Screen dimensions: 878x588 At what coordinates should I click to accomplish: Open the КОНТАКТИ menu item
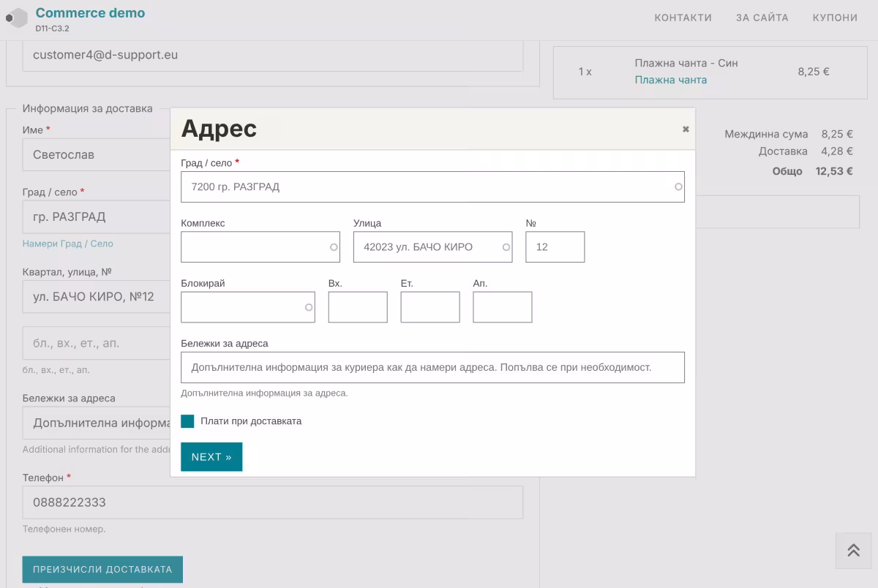[683, 18]
